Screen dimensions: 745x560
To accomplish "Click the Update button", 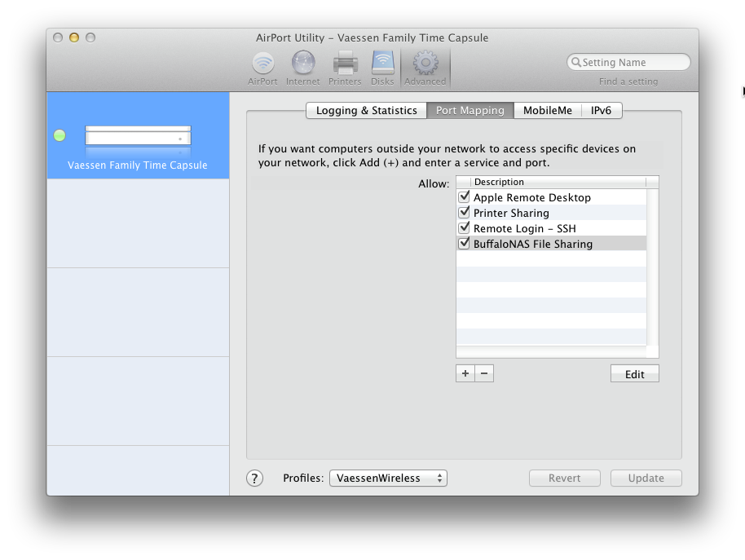I will [x=646, y=478].
